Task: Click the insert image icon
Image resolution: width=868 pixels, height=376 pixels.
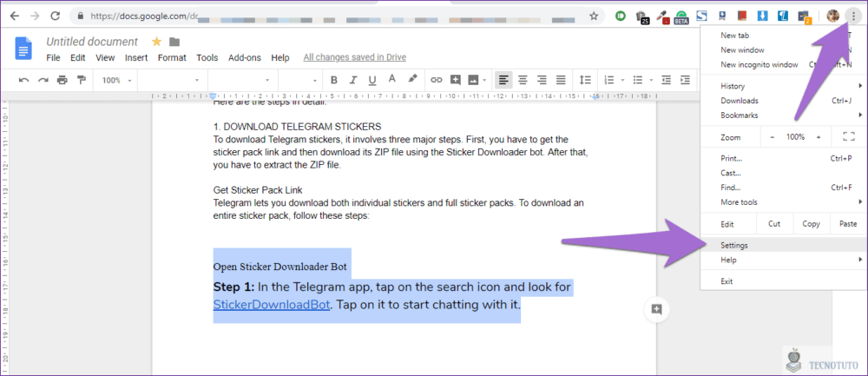Action: (x=473, y=80)
